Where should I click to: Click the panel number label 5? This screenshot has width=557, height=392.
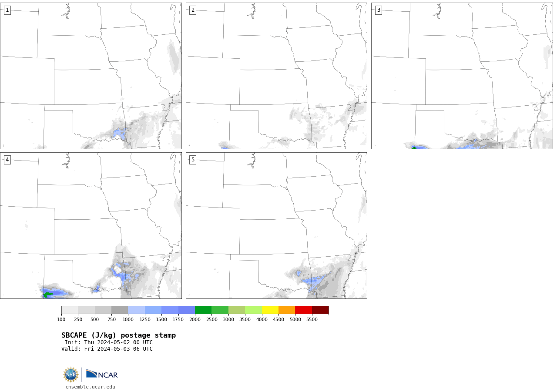point(193,160)
